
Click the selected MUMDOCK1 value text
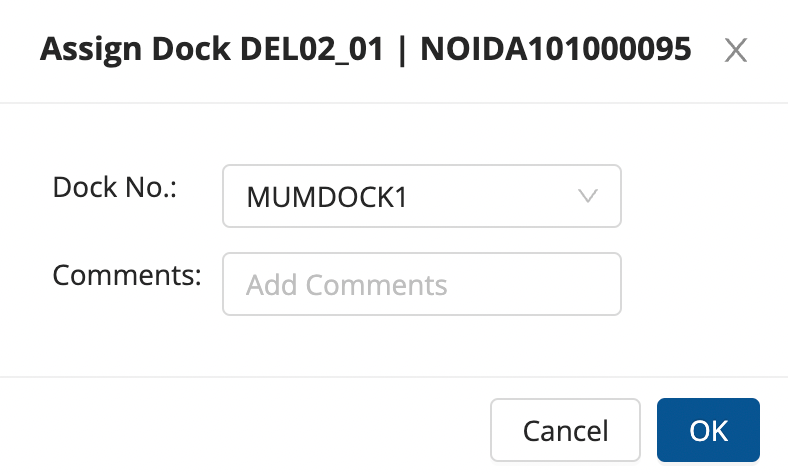tap(326, 197)
